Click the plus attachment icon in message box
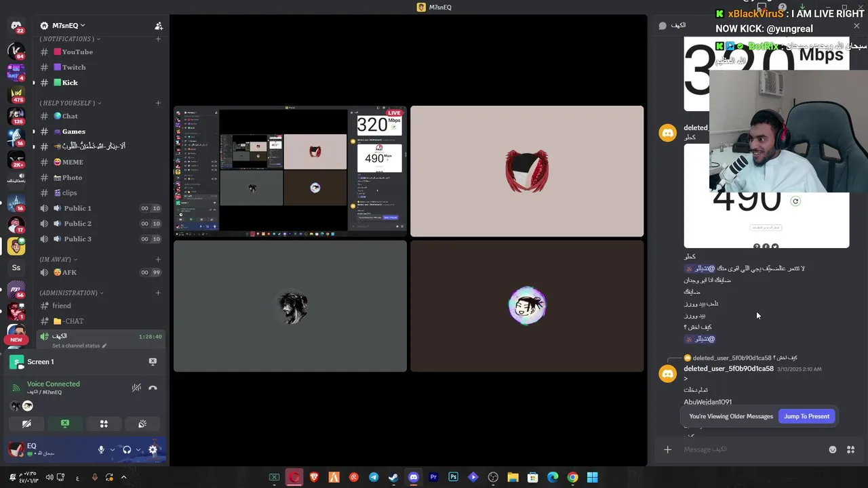This screenshot has width=868, height=488. [667, 449]
